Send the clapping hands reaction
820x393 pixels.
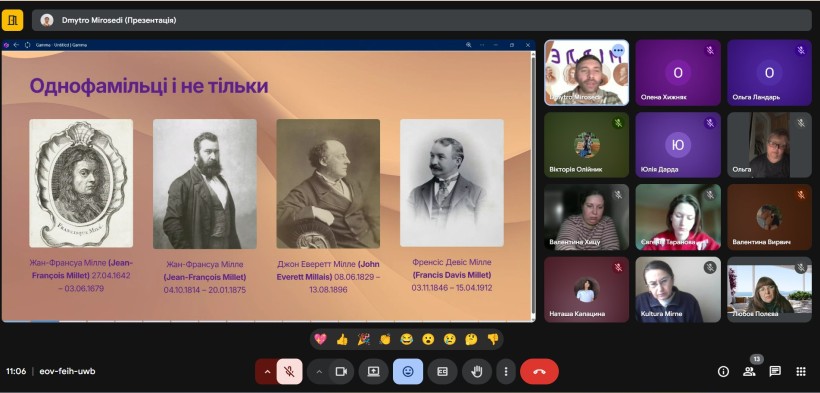pos(385,339)
